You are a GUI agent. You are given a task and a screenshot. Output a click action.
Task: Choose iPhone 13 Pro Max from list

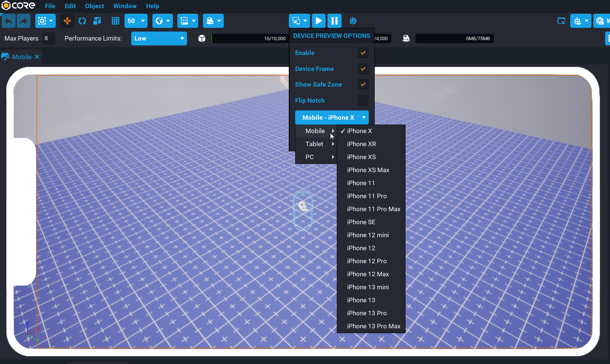tap(374, 326)
